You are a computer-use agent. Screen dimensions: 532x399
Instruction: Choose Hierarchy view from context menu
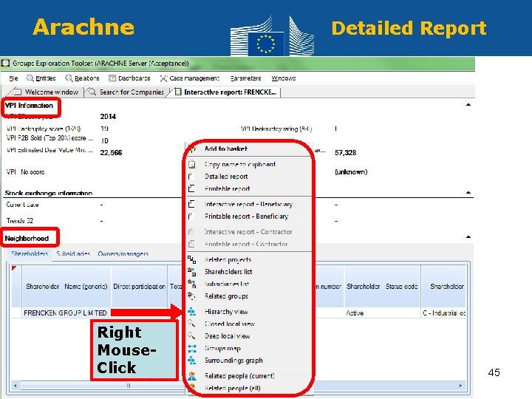tap(226, 312)
